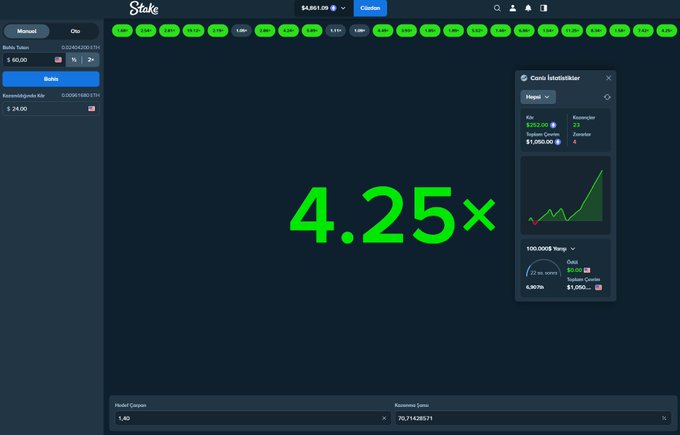Click the reset statistics icon in live stats
This screenshot has width=680, height=435.
click(x=607, y=97)
